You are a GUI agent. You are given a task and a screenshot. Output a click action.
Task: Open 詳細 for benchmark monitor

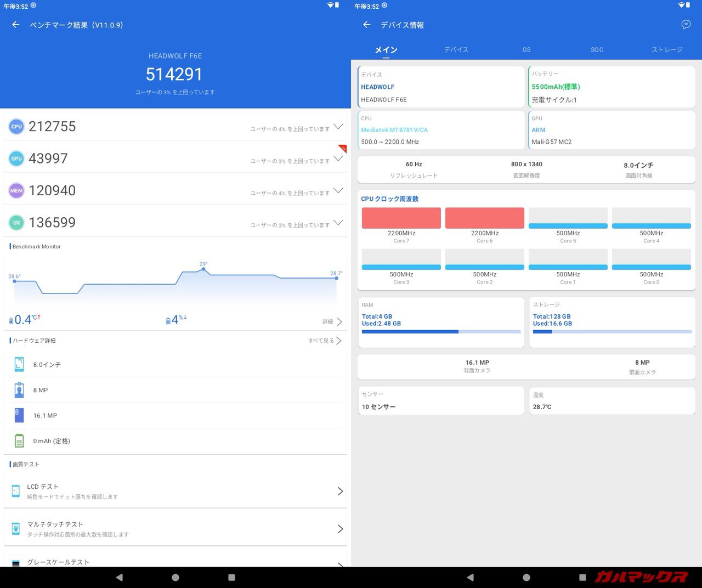pyautogui.click(x=332, y=322)
